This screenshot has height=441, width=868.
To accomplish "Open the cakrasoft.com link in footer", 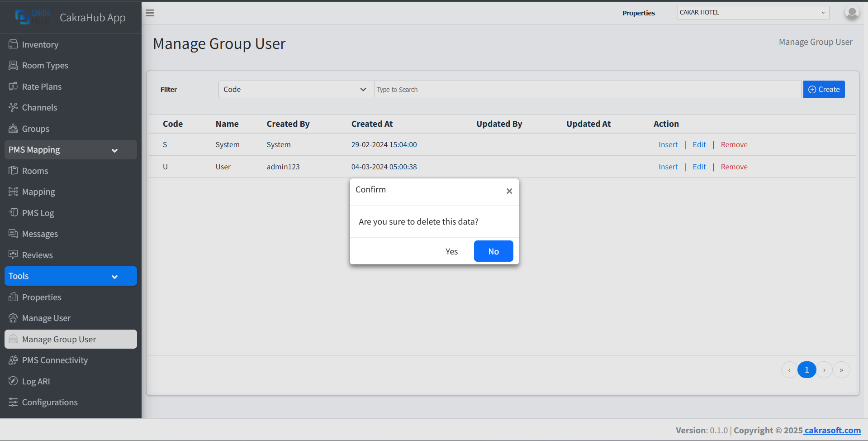I will (832, 430).
